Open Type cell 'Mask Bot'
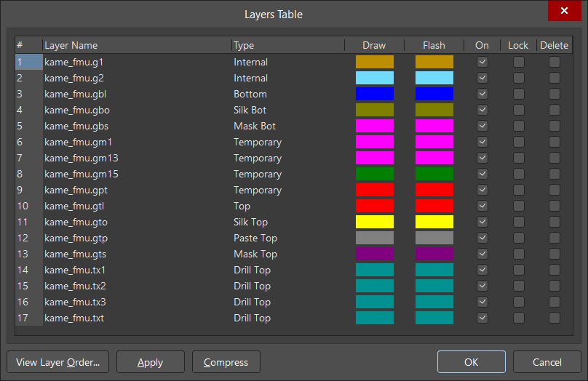Image resolution: width=588 pixels, height=381 pixels. click(x=255, y=126)
